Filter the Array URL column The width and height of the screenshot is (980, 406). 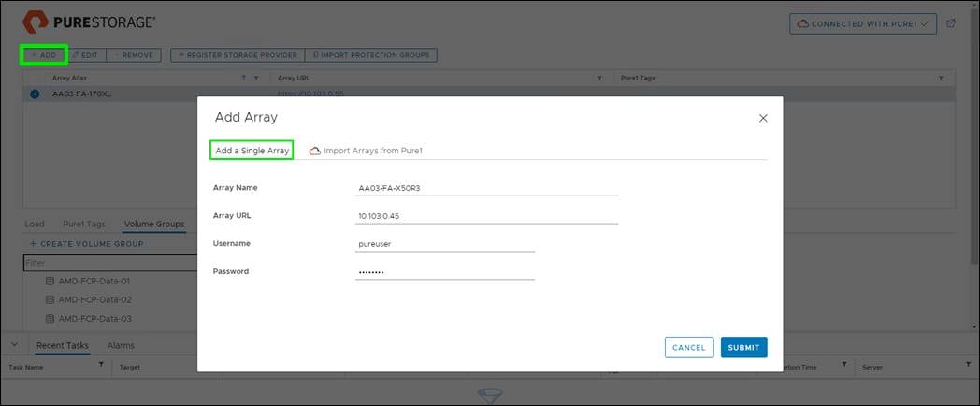599,79
